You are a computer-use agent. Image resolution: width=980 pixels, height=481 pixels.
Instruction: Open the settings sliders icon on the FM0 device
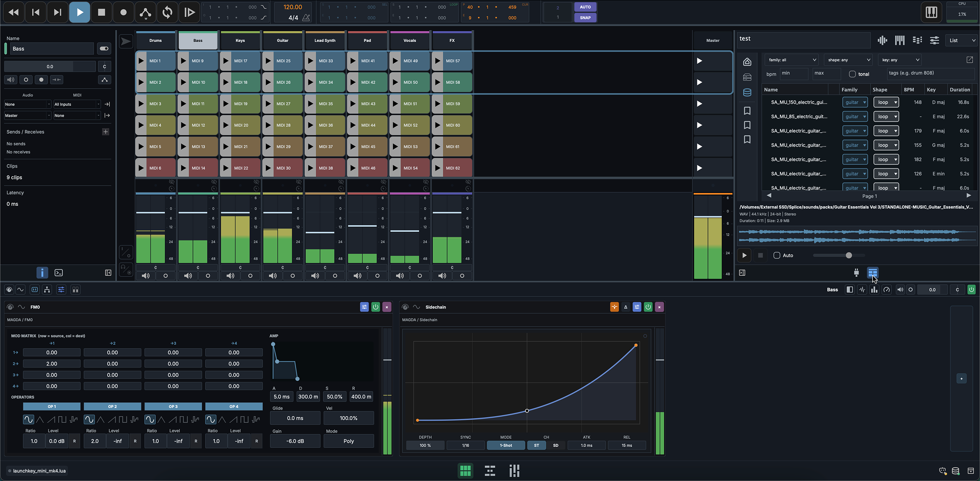(364, 307)
